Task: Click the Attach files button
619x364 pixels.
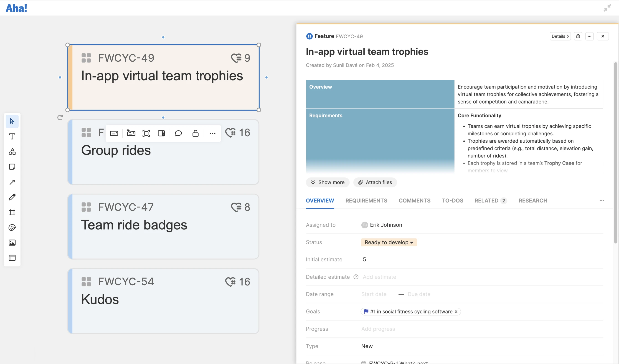Action: click(375, 182)
